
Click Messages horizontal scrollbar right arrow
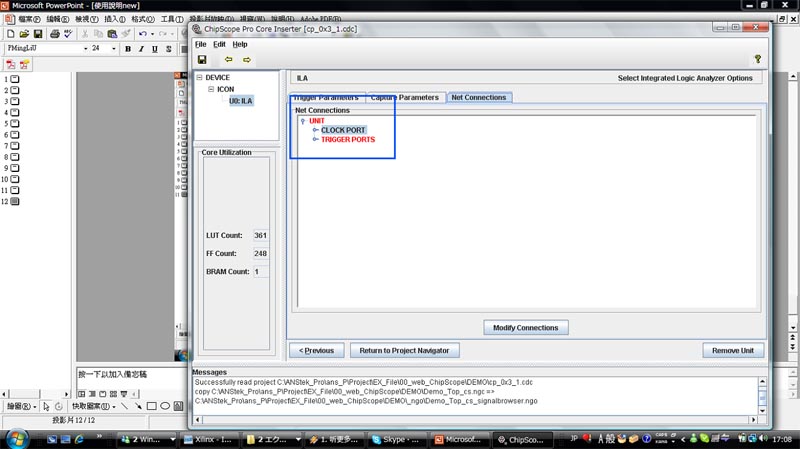[753, 419]
